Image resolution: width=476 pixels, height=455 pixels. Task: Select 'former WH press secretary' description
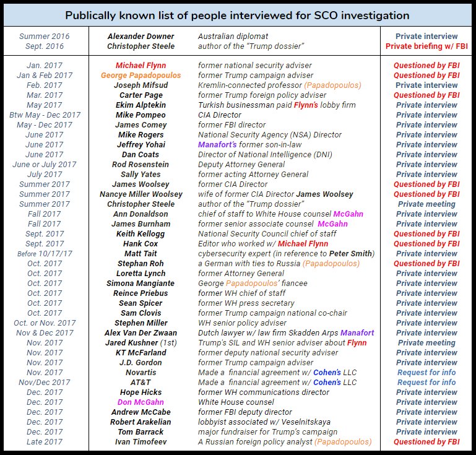246,303
